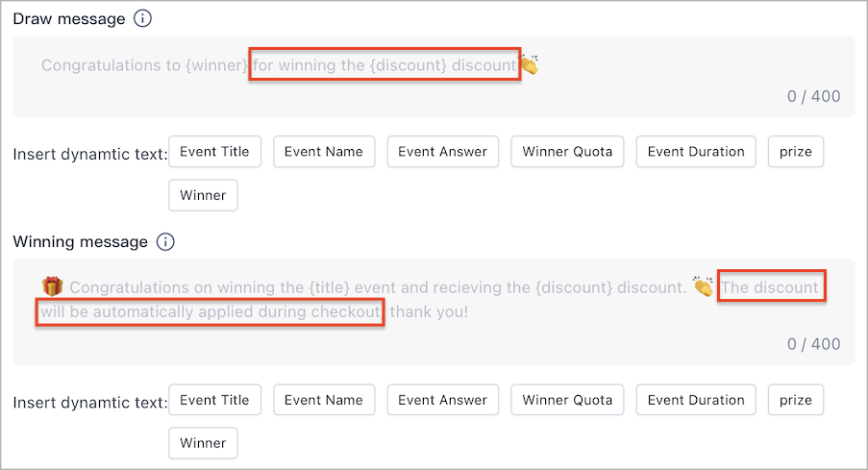Insert Event Answer into Draw message

point(443,152)
